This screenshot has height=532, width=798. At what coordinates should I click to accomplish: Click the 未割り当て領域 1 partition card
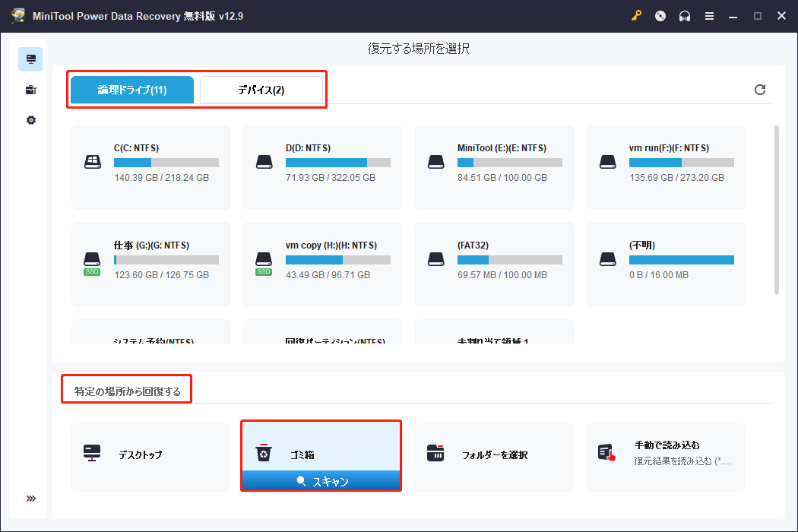click(x=495, y=332)
